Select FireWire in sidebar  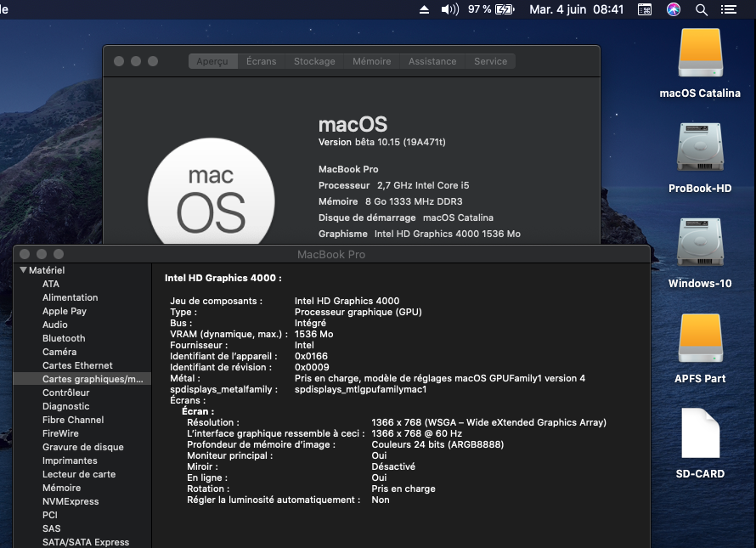point(60,433)
